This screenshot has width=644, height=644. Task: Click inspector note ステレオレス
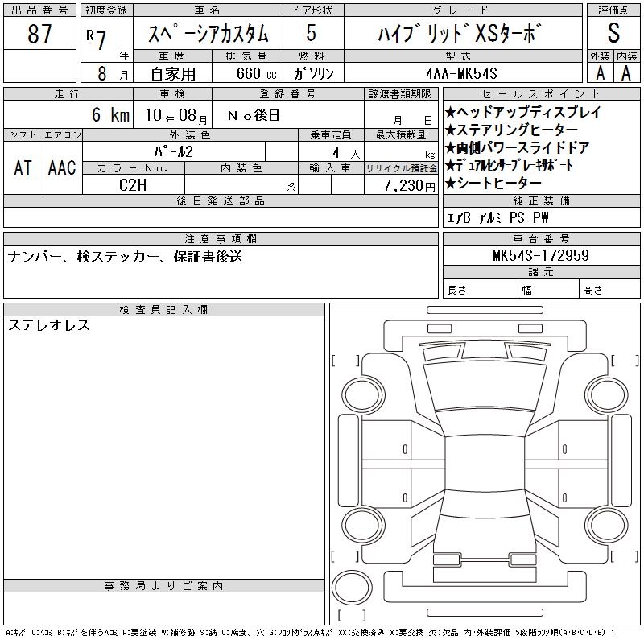[49, 326]
